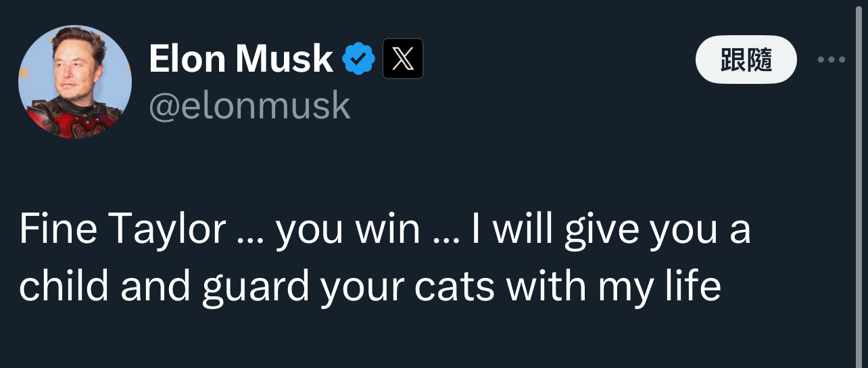The width and height of the screenshot is (868, 368).
Task: Open Elon Musk's profile picture
Action: 74,82
